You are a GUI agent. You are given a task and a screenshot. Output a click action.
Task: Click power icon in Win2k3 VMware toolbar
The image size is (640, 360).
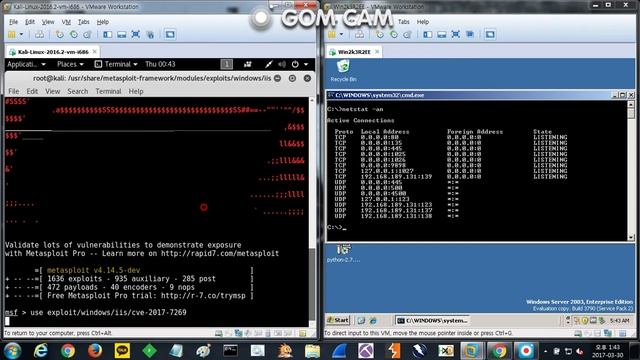(x=331, y=35)
